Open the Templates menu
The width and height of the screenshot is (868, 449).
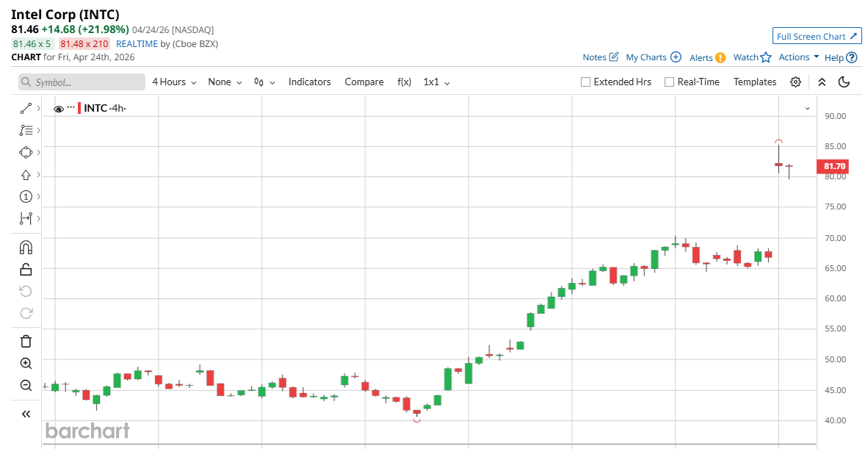[x=755, y=82]
